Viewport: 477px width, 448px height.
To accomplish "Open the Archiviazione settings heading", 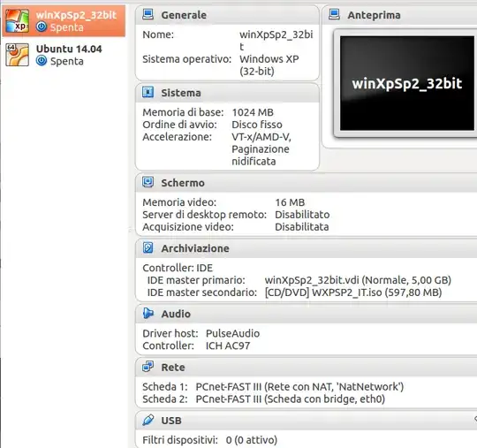I will tap(195, 248).
